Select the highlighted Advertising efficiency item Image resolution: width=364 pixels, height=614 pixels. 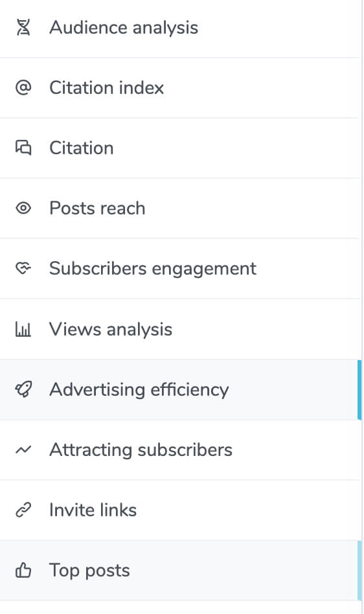point(181,390)
